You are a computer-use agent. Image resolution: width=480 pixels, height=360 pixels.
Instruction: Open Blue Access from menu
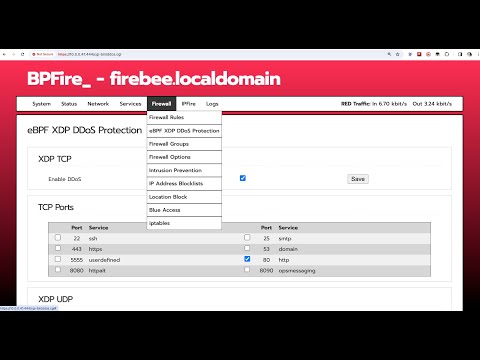184,210
